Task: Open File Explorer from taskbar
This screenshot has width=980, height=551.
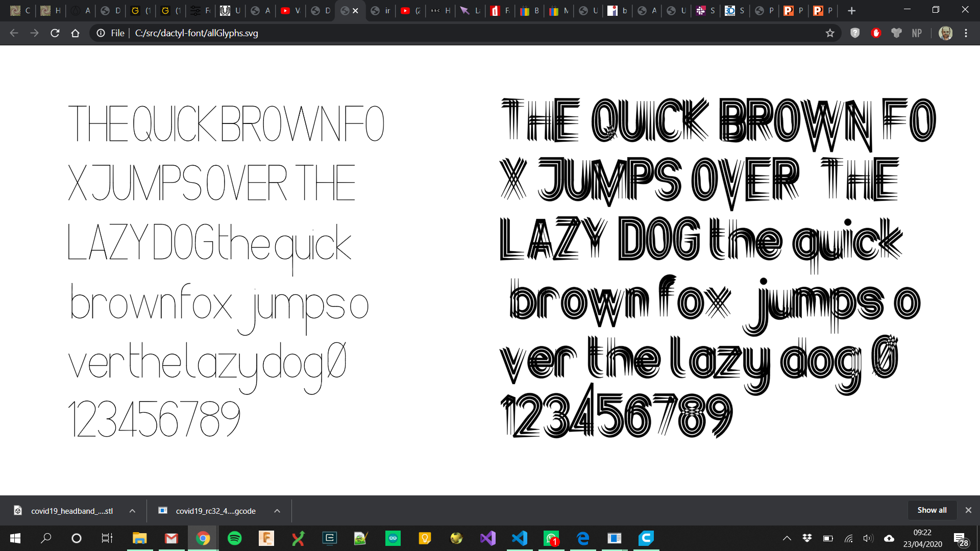Action: (139, 538)
